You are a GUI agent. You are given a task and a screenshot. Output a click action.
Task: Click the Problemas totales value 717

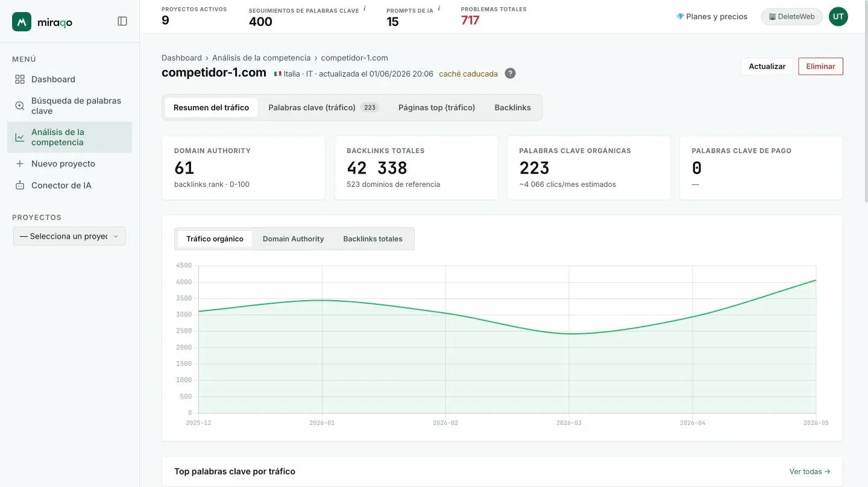click(x=470, y=20)
